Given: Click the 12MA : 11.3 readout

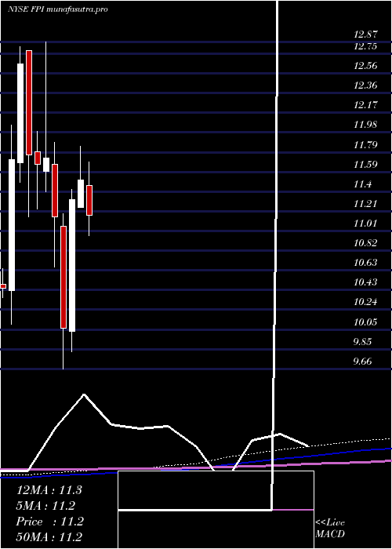Looking at the screenshot, I should (49, 490).
